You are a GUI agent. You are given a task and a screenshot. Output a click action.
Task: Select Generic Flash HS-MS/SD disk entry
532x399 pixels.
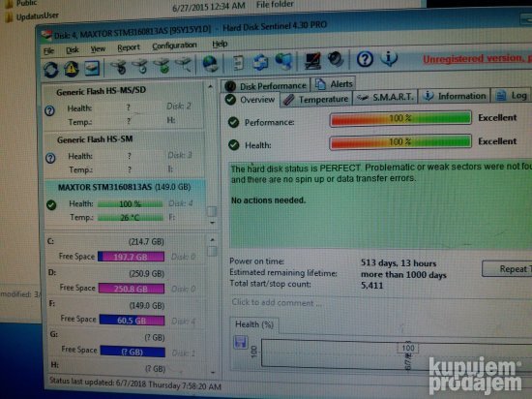pos(125,106)
